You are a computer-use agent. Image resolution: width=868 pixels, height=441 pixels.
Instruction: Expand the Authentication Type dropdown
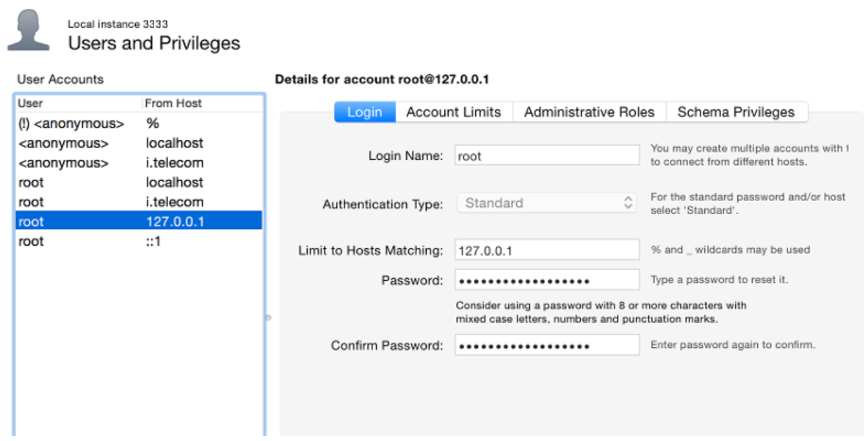point(546,203)
